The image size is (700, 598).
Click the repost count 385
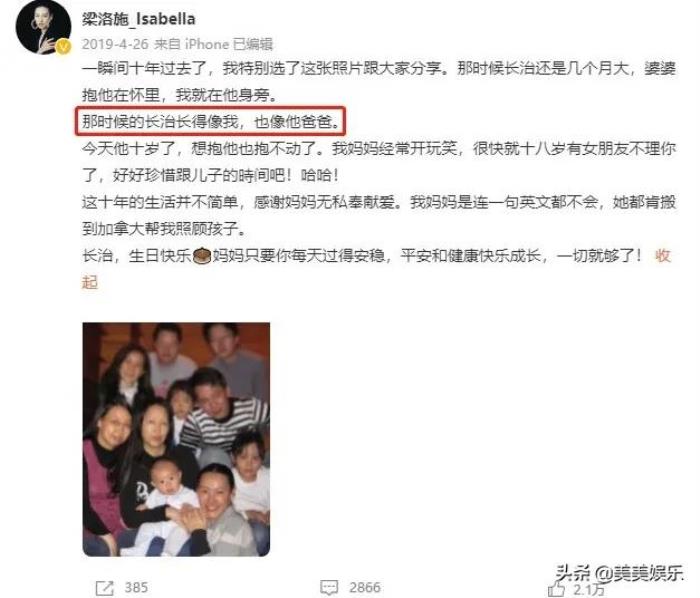136,587
